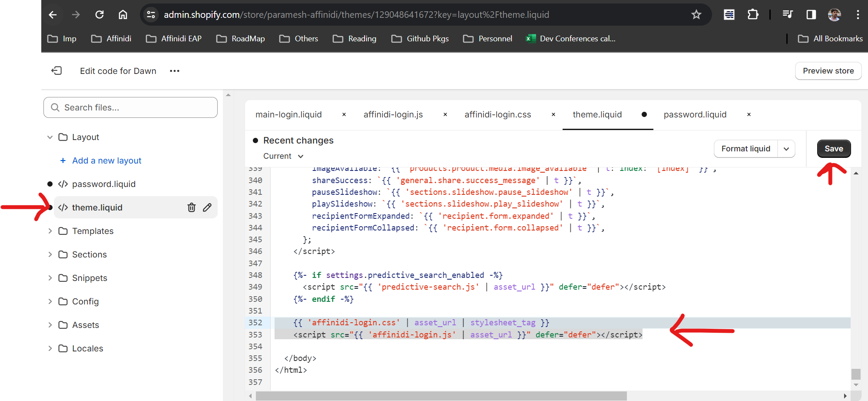This screenshot has height=401, width=868.
Task: Open the Personnel bookmarks folder
Action: [x=488, y=39]
